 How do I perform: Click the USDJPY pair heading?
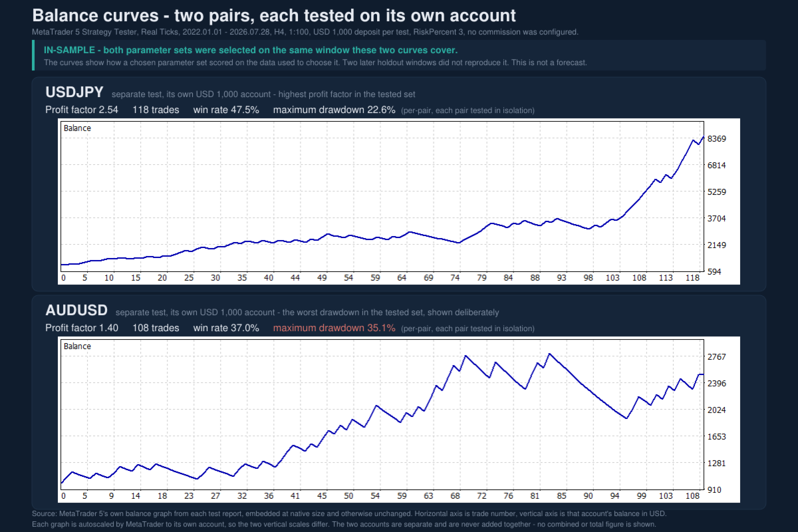74,92
